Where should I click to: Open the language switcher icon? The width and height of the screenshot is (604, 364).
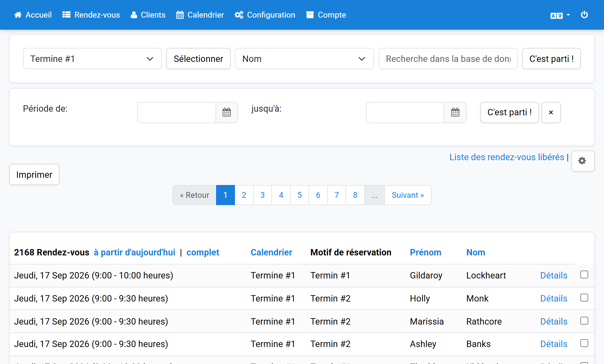557,15
